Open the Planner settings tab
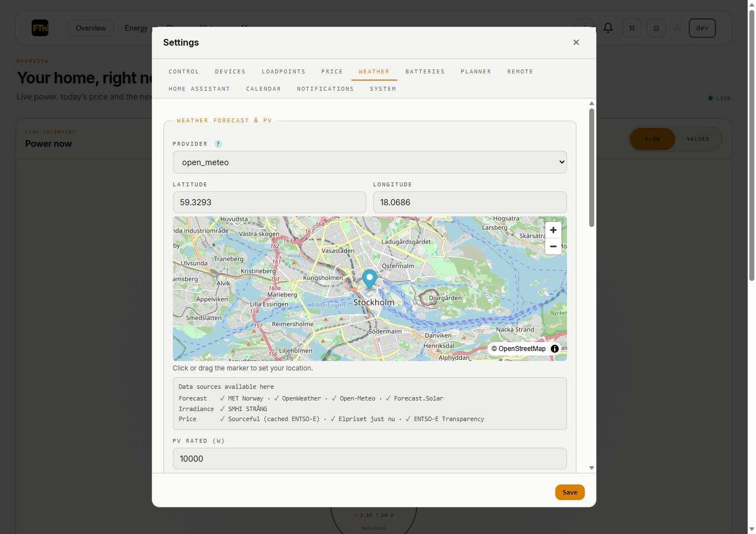 point(476,72)
